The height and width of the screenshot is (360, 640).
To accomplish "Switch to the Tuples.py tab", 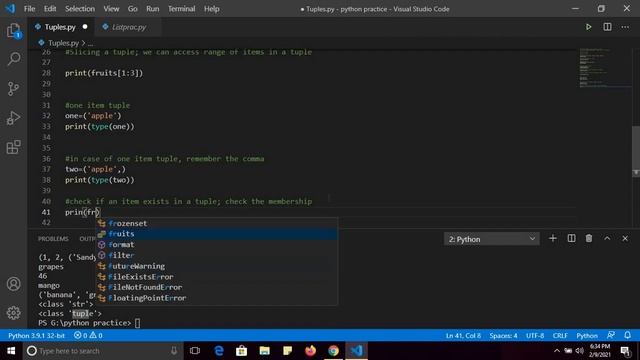I will coord(60,27).
